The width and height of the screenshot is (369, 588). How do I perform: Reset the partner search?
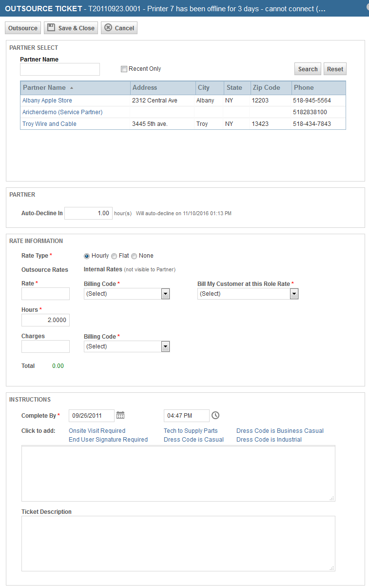click(x=335, y=69)
